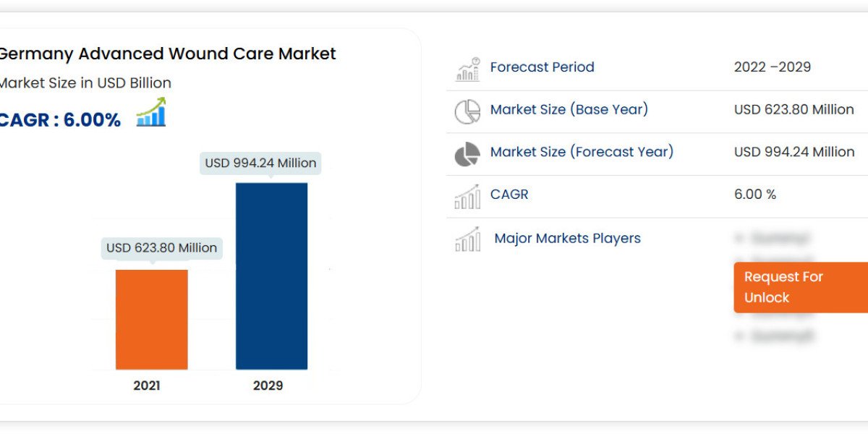The image size is (868, 434).
Task: Click the 2021 axis label
Action: click(x=147, y=386)
